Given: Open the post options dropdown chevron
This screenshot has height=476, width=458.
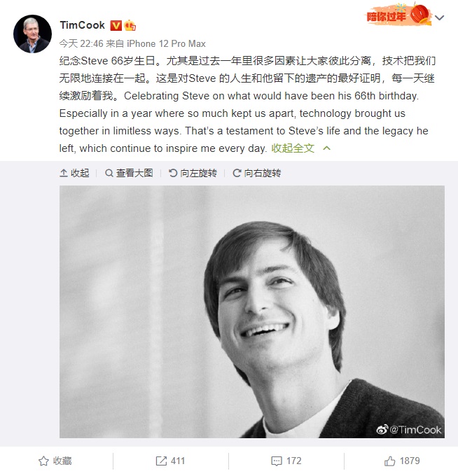Looking at the screenshot, I should [x=439, y=17].
